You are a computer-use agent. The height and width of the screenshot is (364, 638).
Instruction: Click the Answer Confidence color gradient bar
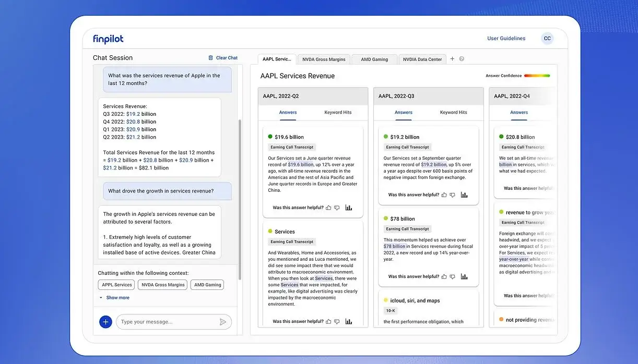[x=537, y=76]
